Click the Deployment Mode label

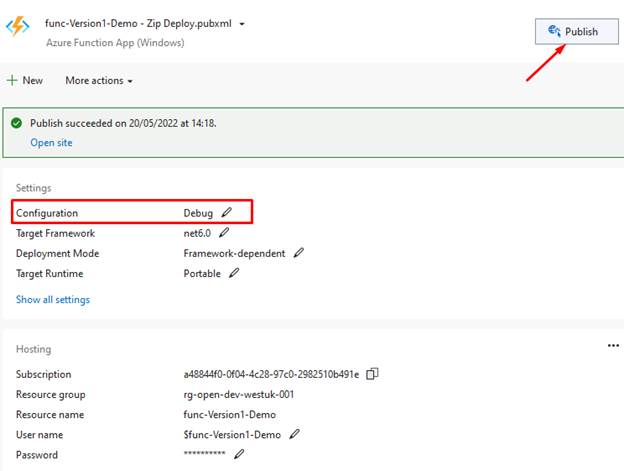click(58, 253)
